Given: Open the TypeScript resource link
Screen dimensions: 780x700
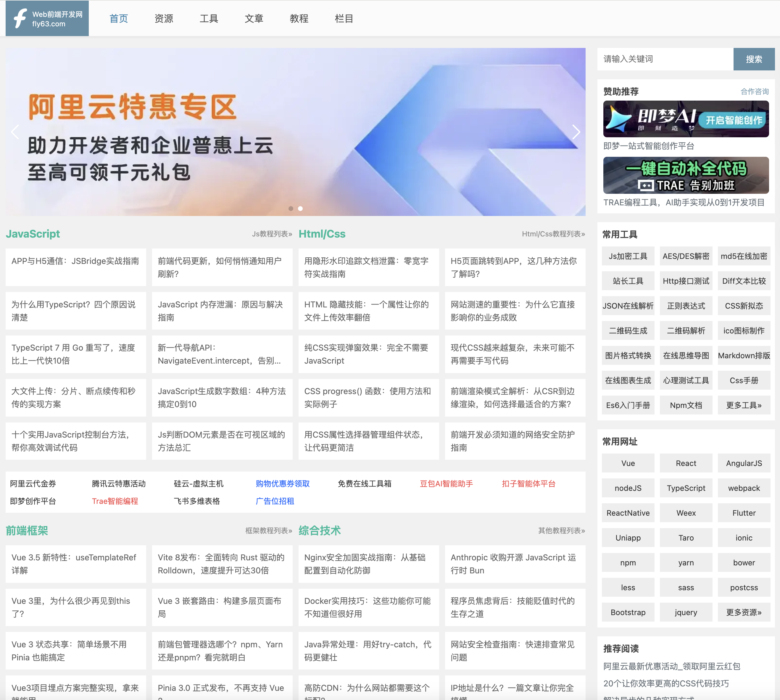Looking at the screenshot, I should [686, 488].
